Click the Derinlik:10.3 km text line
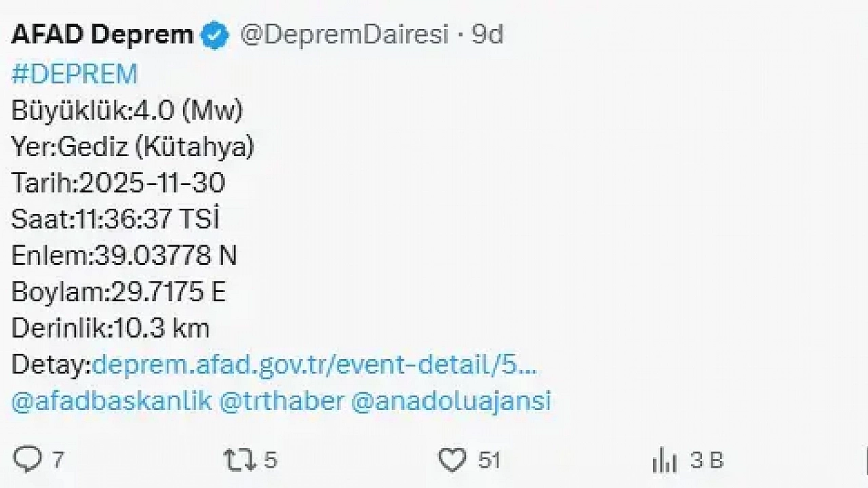This screenshot has height=488, width=868. [111, 329]
